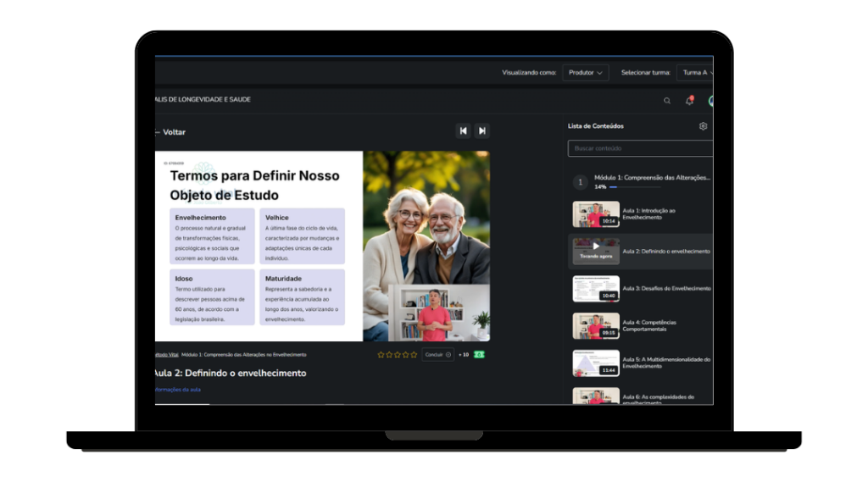Go to the previous lesson with skip-back icon
The width and height of the screenshot is (868, 482).
point(463,130)
